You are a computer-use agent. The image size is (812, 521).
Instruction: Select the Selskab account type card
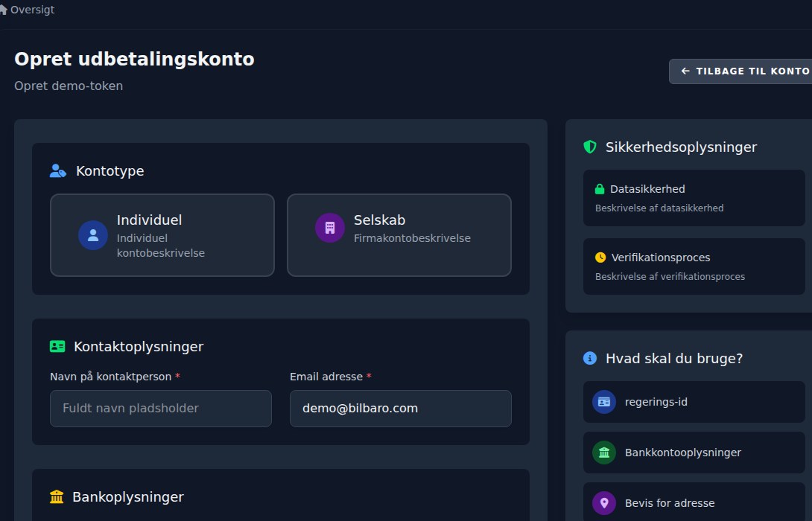pos(399,235)
